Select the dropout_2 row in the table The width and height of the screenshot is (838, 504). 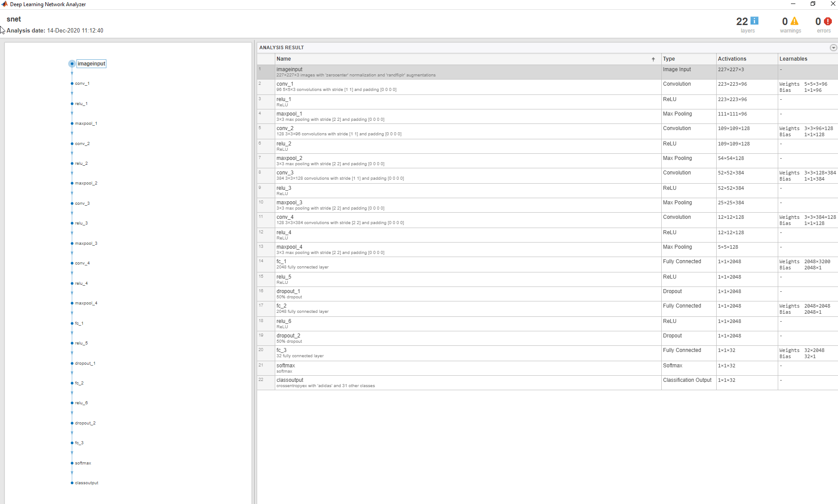pyautogui.click(x=547, y=338)
